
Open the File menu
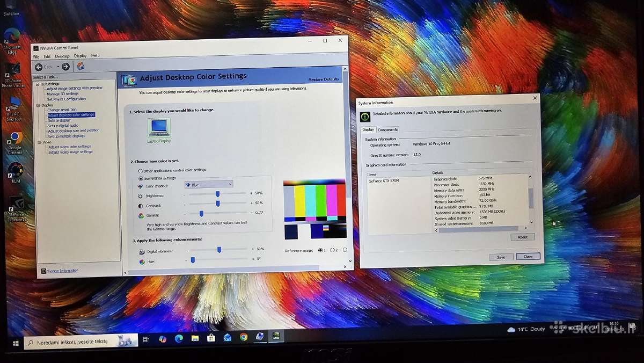[x=36, y=56]
